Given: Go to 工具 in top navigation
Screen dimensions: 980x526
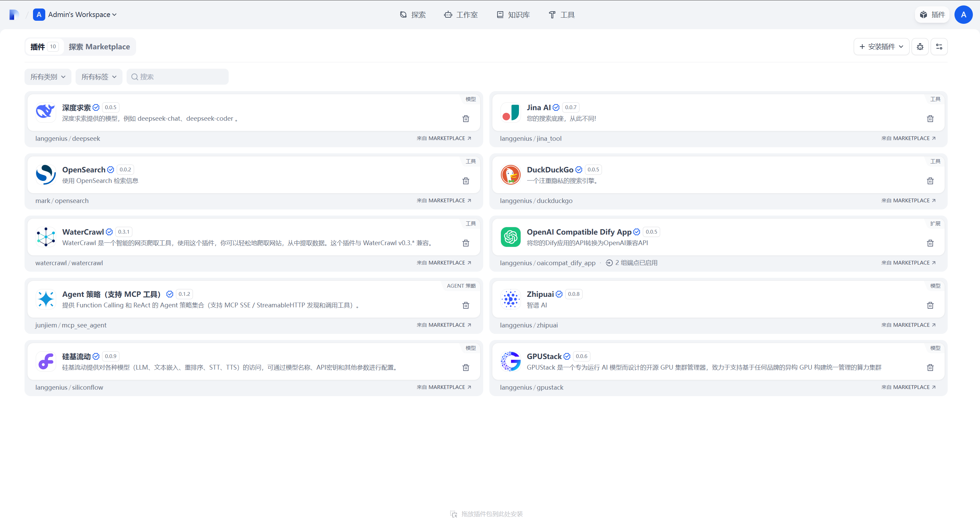Looking at the screenshot, I should pos(561,14).
